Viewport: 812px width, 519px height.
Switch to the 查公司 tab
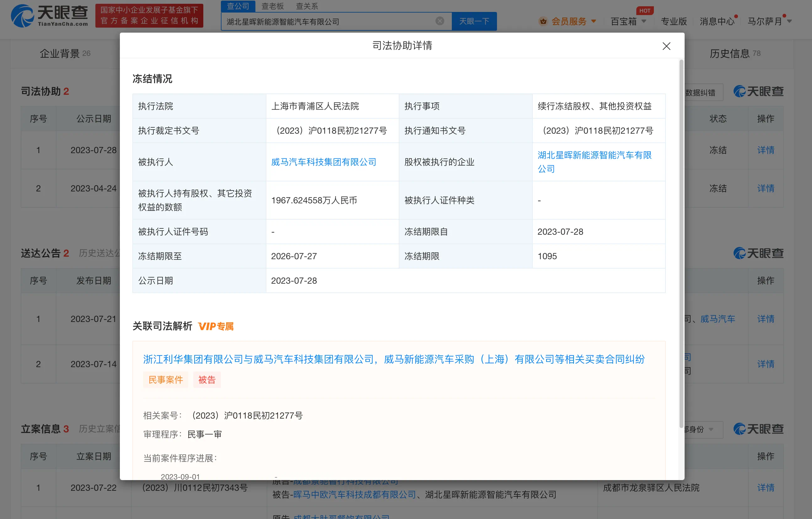tap(238, 6)
